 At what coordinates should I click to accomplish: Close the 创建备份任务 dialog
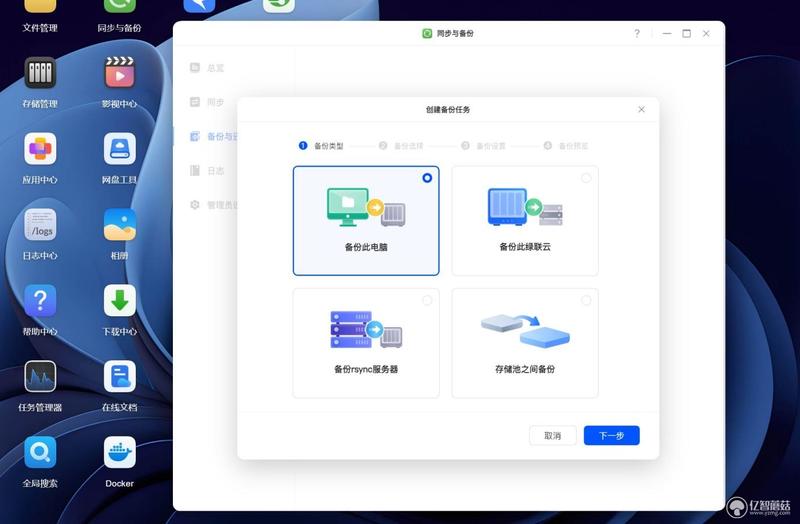[x=641, y=110]
